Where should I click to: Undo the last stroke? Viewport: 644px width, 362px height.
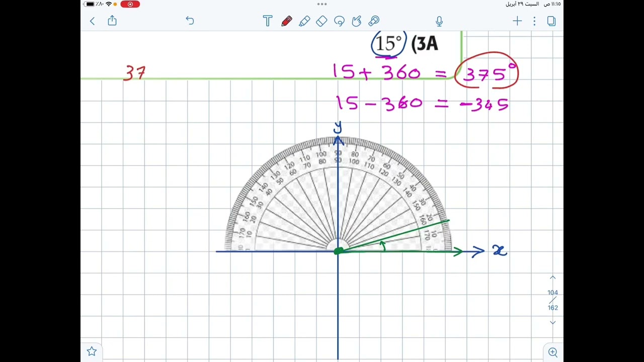click(x=190, y=21)
